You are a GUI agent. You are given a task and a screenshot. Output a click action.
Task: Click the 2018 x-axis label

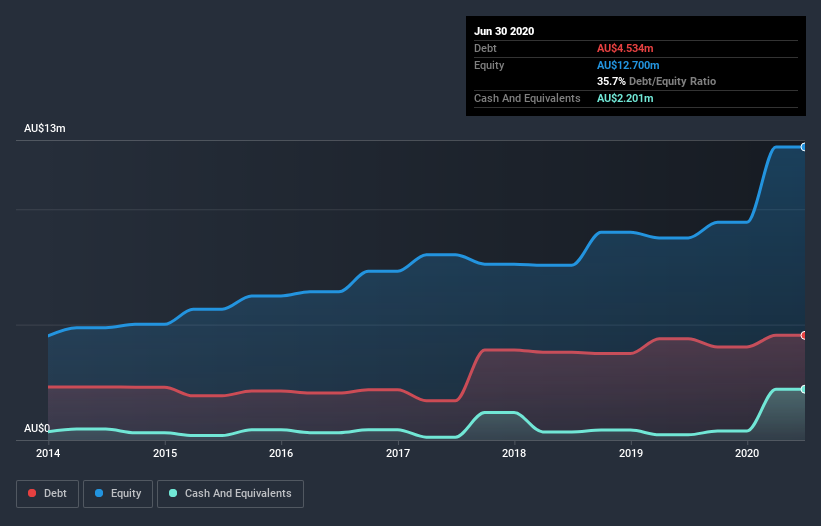click(514, 453)
